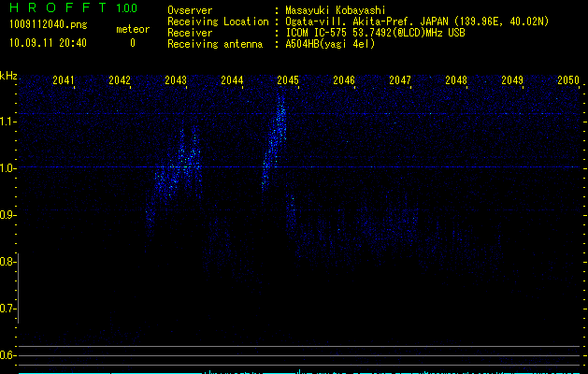Click the 0.7 frequency axis label
Image resolution: width=588 pixels, height=374 pixels.
click(7, 309)
